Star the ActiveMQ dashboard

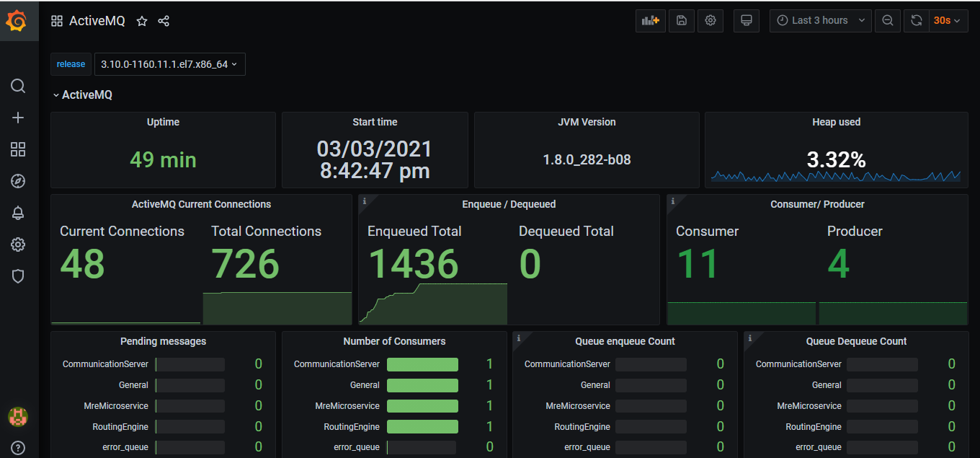coord(142,22)
